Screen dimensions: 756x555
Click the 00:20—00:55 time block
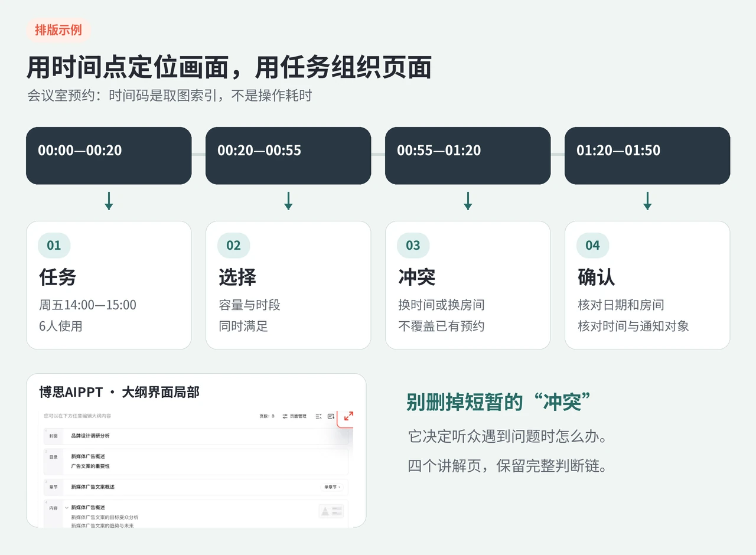pos(288,156)
